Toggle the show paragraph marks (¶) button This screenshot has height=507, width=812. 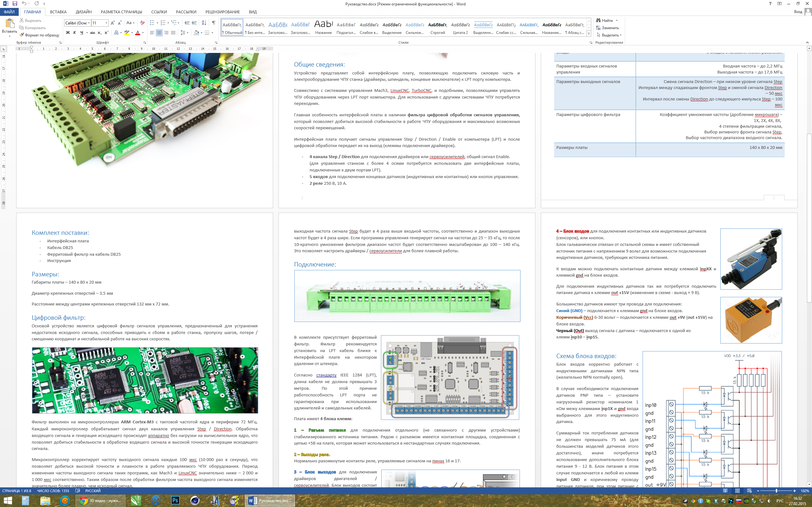click(x=213, y=23)
